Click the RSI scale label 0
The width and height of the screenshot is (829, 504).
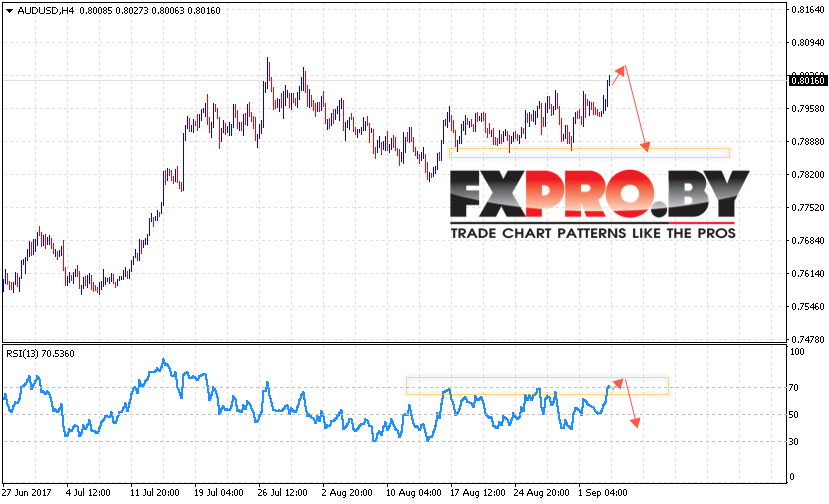pos(791,476)
